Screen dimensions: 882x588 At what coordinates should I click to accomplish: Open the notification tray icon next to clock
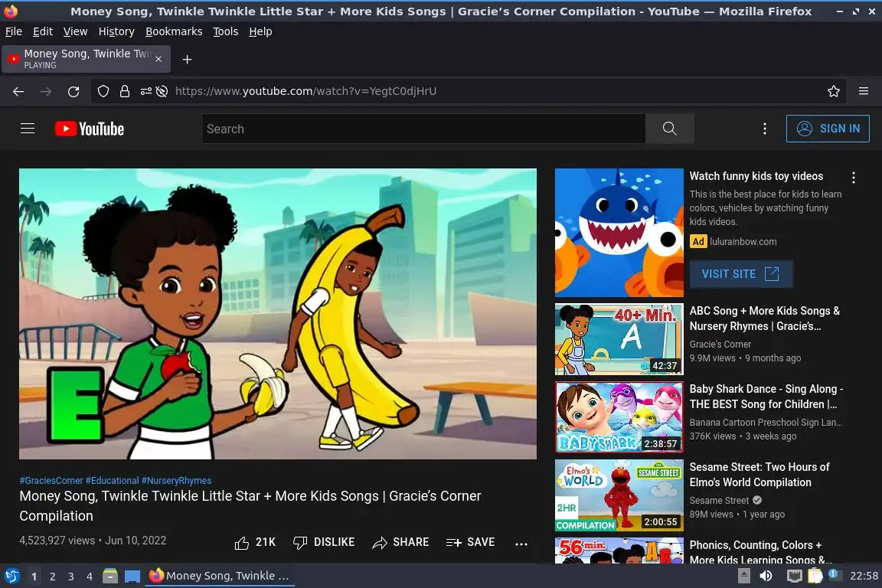coord(834,575)
